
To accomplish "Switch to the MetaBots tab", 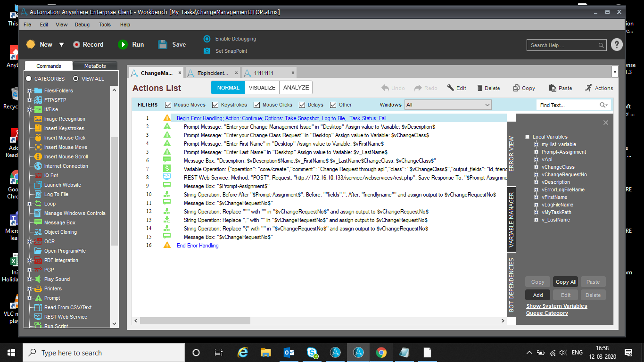I will coord(95,66).
